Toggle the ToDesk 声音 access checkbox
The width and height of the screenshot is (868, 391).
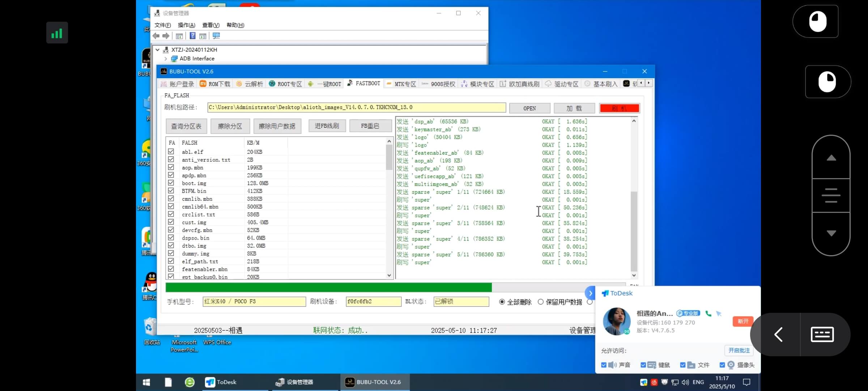click(x=604, y=365)
